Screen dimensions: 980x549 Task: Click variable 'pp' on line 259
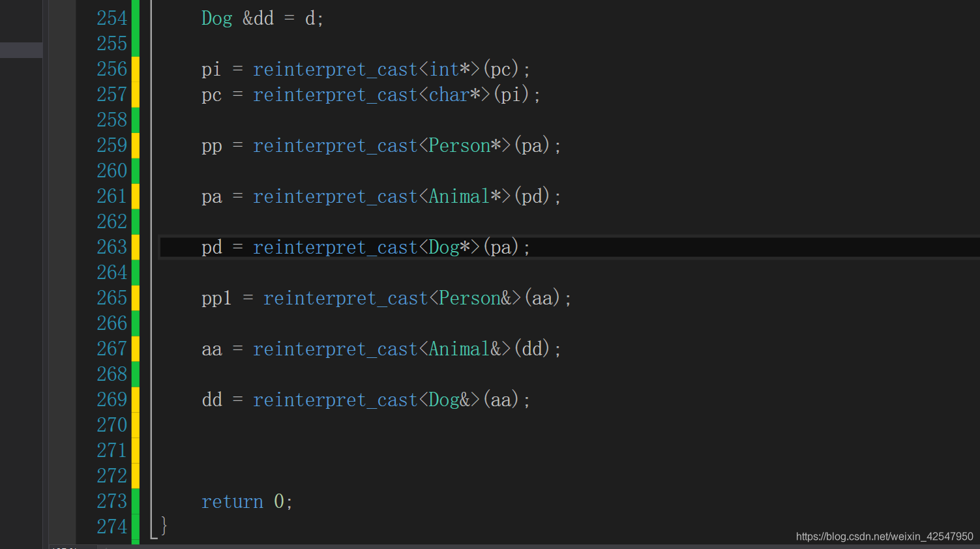[211, 147]
